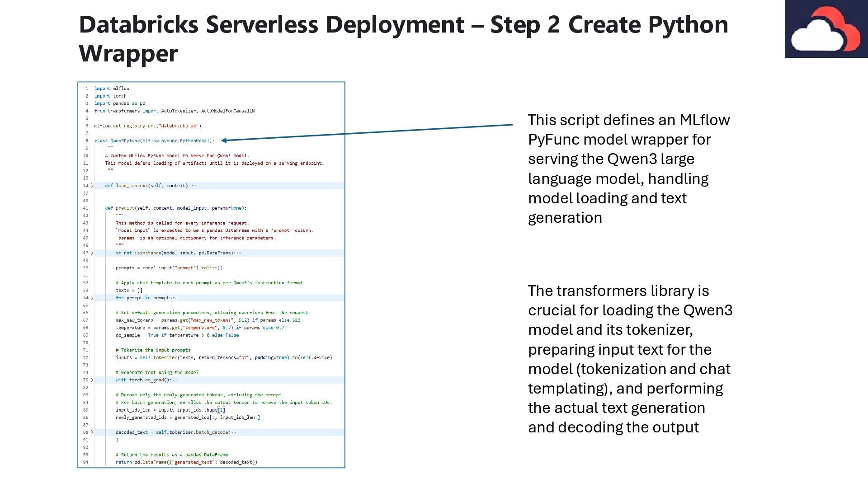
Task: Click the paragraph about the transformers library
Action: [630, 359]
